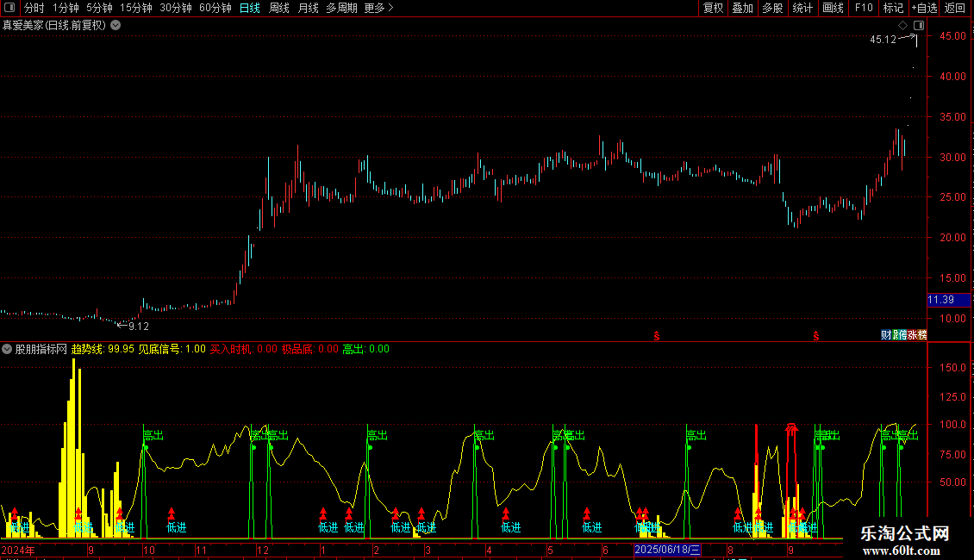Click the 叠加 overlay button

pos(743,8)
